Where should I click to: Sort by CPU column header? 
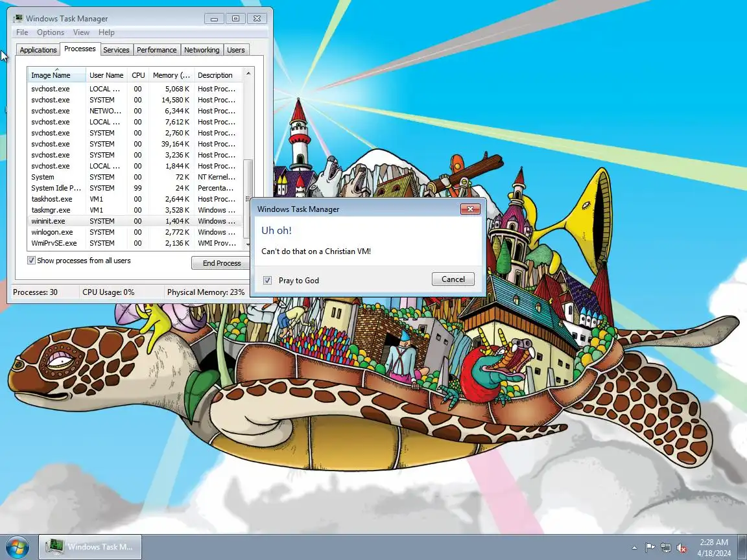pyautogui.click(x=138, y=75)
